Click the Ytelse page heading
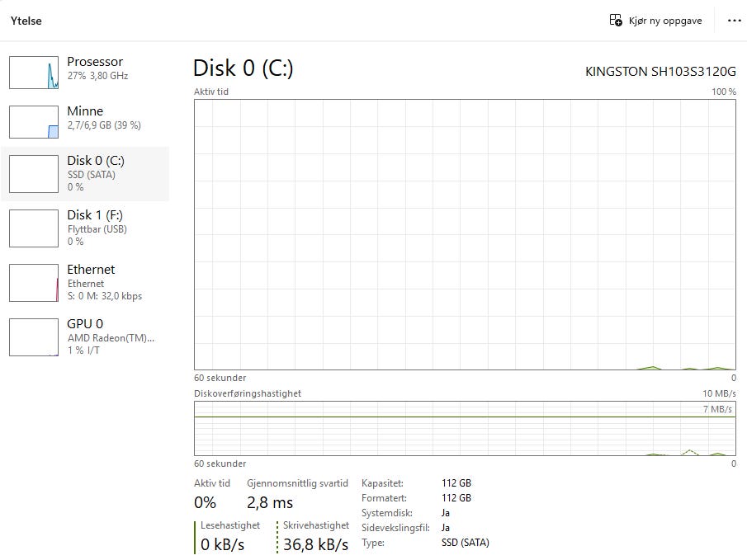The image size is (747, 560). [26, 21]
